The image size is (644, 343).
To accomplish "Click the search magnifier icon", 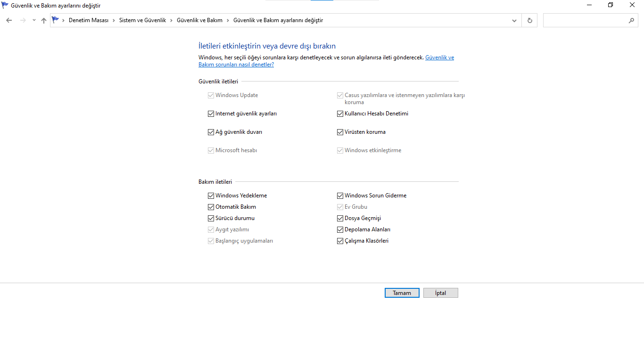I will pos(632,20).
